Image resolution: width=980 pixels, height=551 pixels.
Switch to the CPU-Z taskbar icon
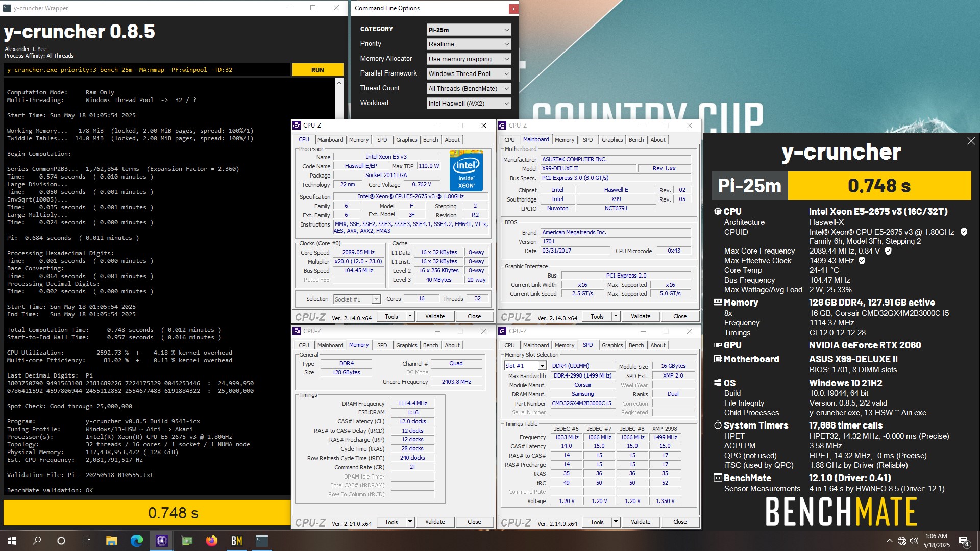point(162,540)
